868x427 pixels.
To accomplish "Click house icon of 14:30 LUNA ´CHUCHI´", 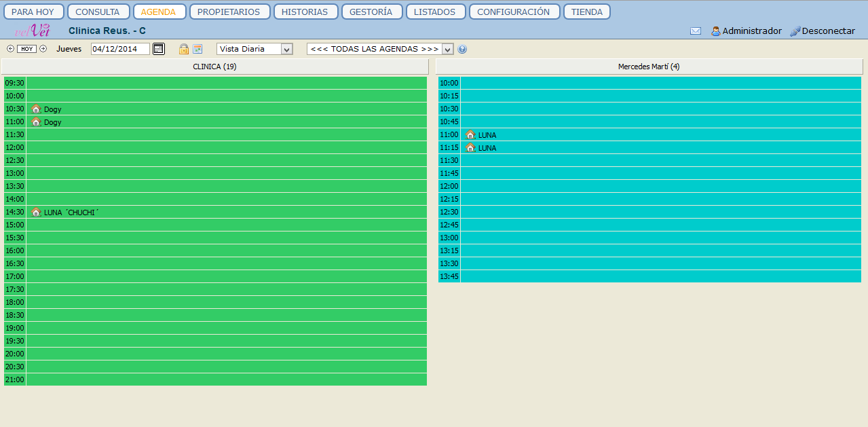I will click(x=36, y=212).
